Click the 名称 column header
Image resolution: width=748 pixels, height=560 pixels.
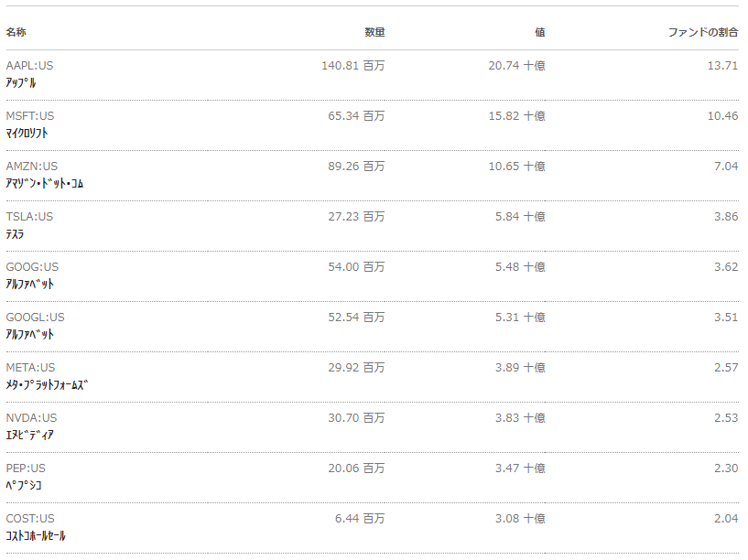coord(16,32)
